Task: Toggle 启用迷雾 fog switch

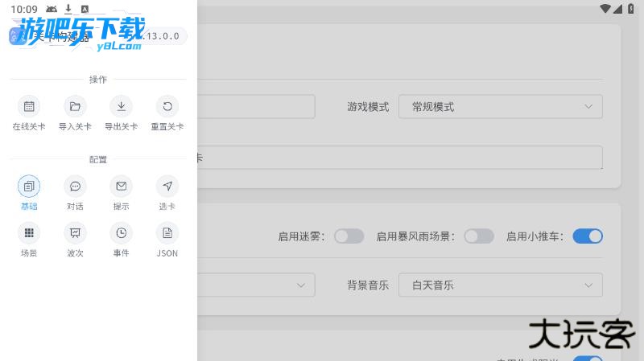Action: coord(349,236)
